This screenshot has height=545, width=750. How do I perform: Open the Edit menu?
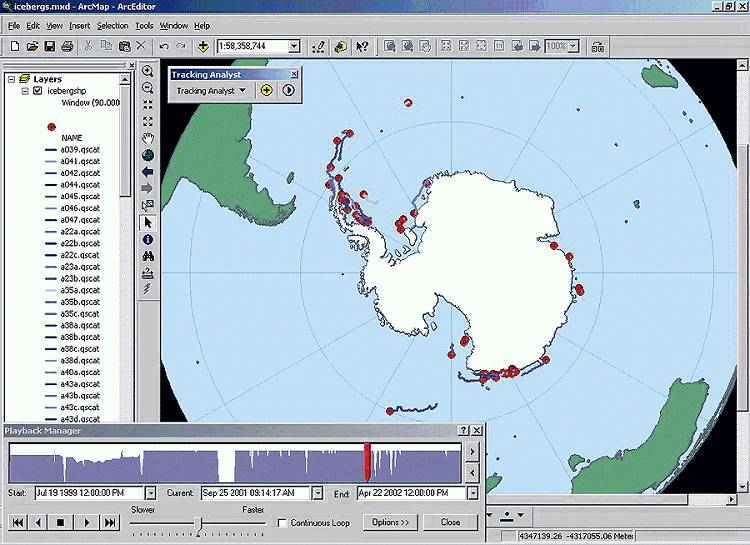[33, 26]
